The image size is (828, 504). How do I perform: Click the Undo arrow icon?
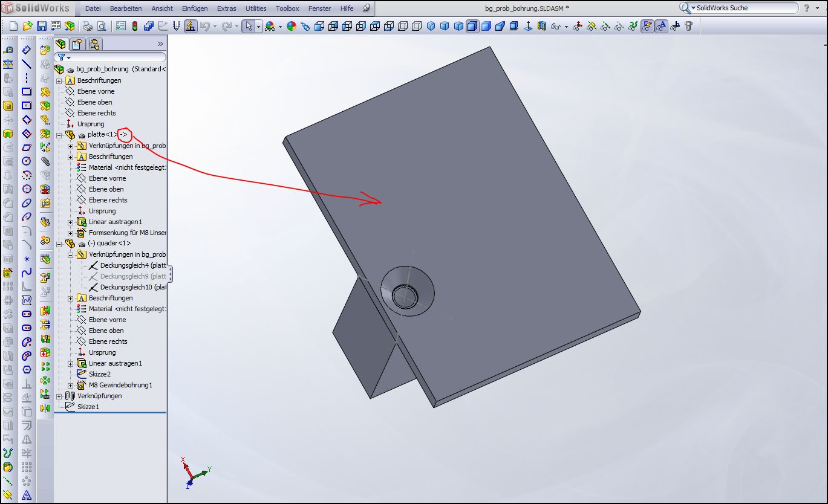pos(205,27)
